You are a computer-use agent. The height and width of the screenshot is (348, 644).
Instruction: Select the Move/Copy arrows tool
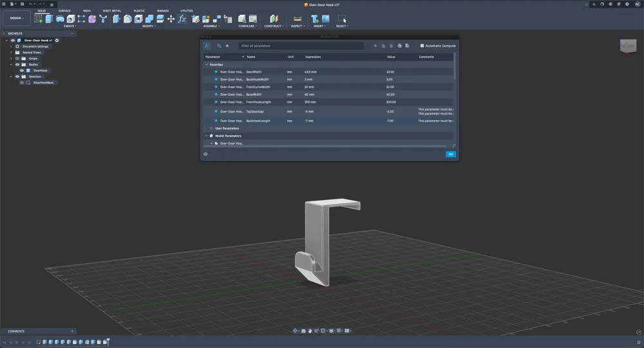(x=171, y=19)
